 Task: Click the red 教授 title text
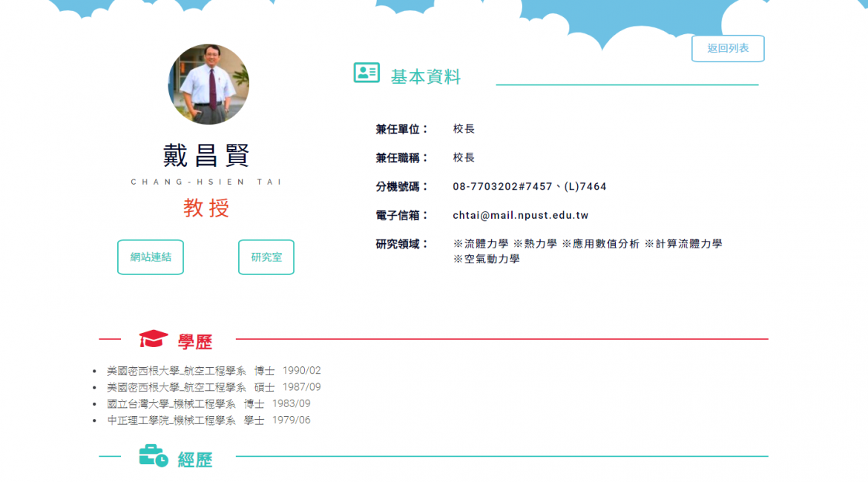coord(206,208)
